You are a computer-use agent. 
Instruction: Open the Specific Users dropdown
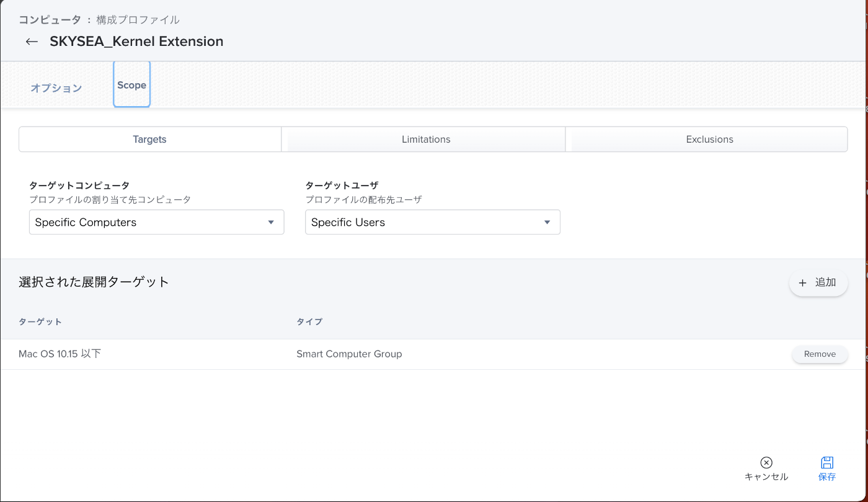tap(433, 222)
